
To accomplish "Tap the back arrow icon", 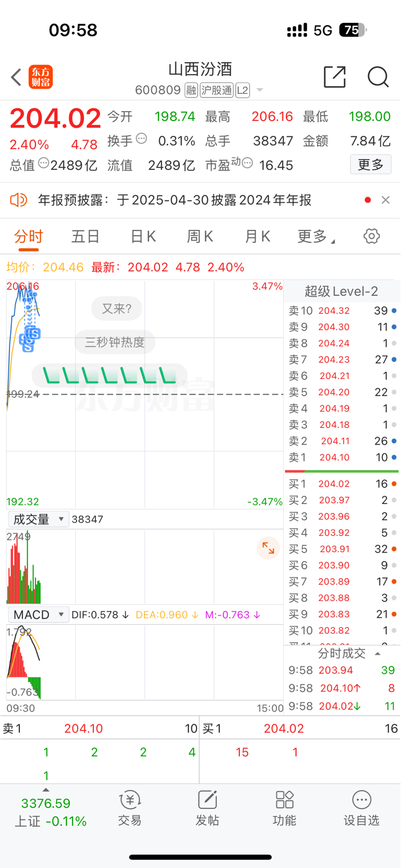I will [x=16, y=77].
